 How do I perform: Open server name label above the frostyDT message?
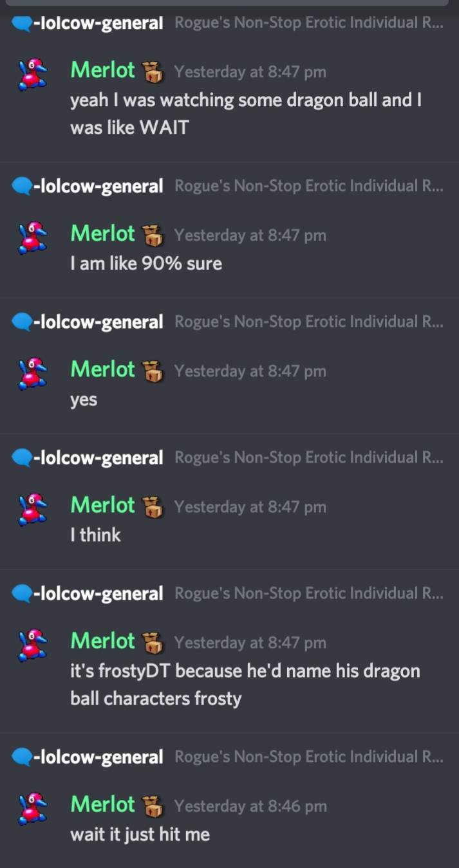point(309,593)
